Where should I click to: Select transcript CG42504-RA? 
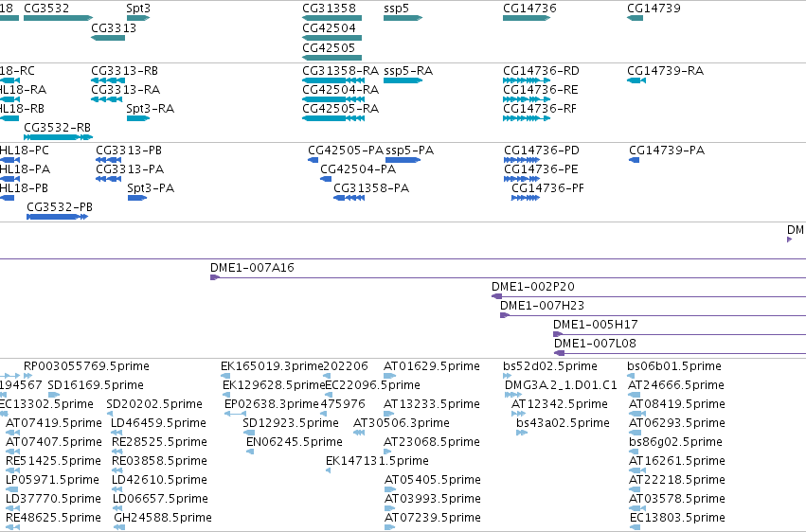point(340,90)
